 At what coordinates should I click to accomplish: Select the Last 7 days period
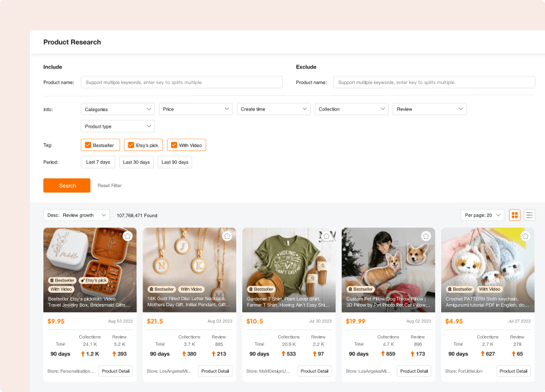tap(98, 162)
